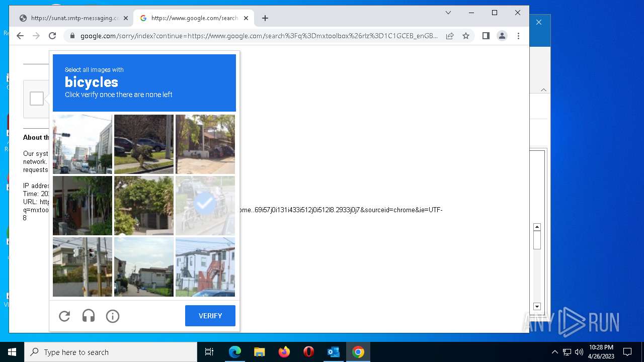The width and height of the screenshot is (644, 362).
Task: Maximize the Chrome window
Action: [x=495, y=13]
